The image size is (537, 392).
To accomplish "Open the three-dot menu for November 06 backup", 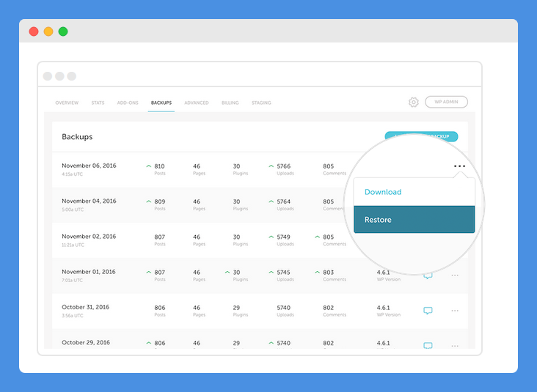I will tap(459, 166).
